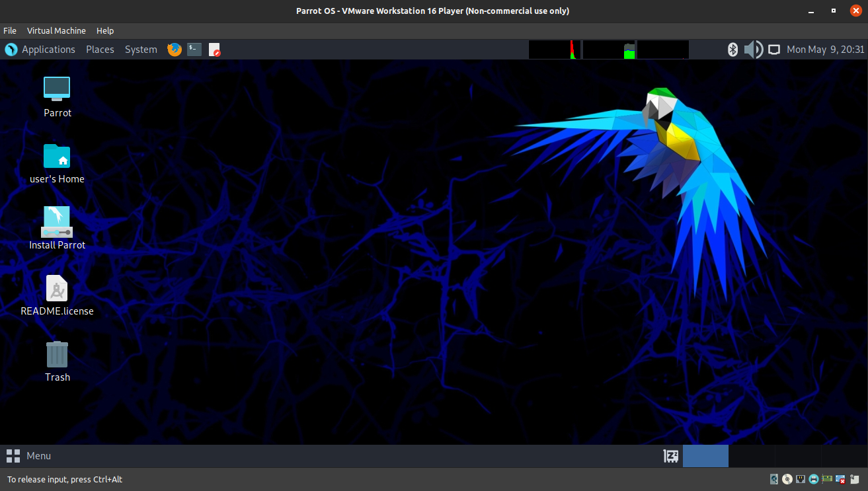Click the document launcher with red badge
This screenshot has height=491, width=868.
tap(214, 50)
